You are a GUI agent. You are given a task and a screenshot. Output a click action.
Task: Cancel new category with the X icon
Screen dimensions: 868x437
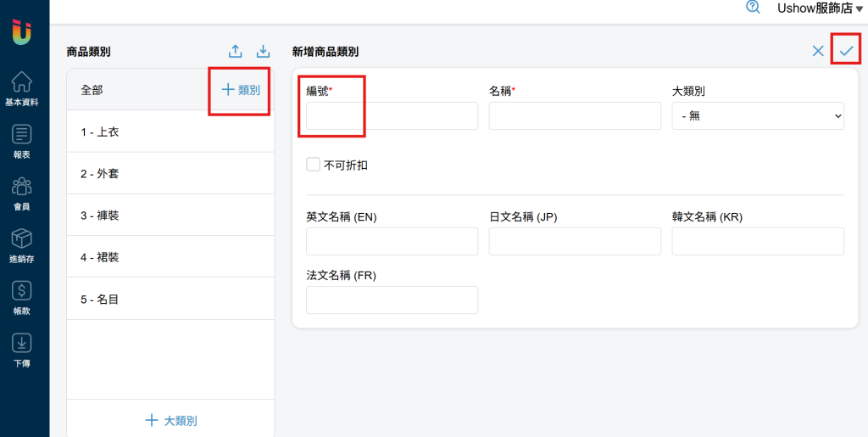(818, 51)
